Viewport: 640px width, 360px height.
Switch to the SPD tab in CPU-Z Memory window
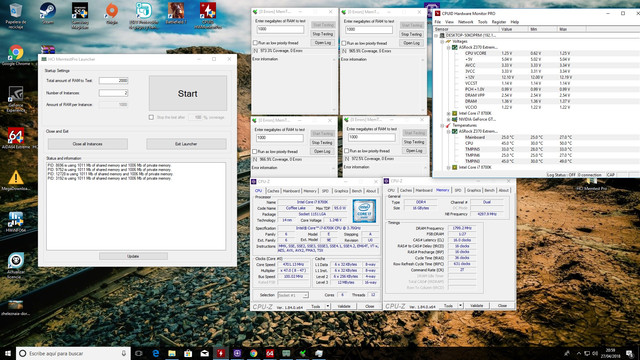pos(458,190)
